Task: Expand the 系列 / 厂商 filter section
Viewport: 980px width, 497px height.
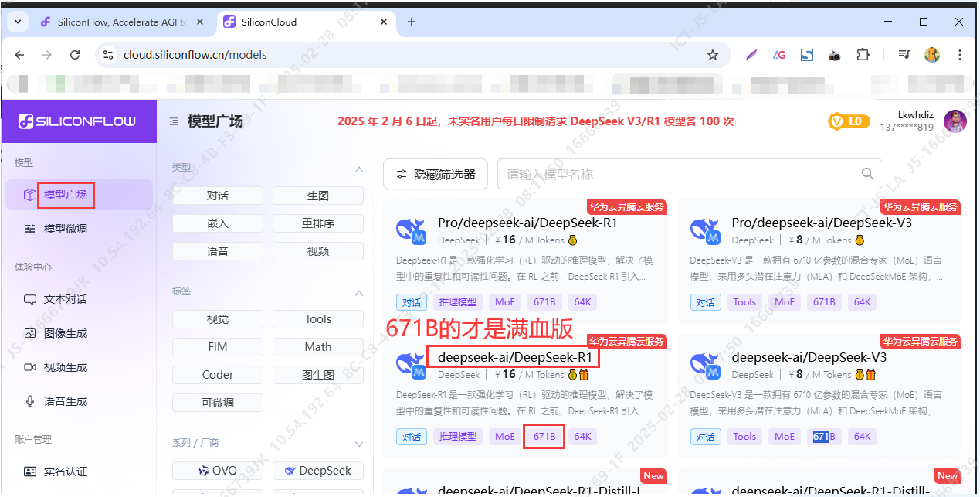Action: click(358, 444)
